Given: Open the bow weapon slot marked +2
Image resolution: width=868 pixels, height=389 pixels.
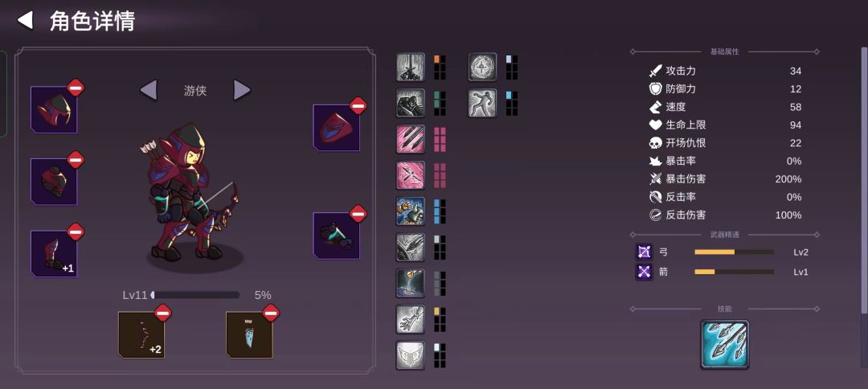Looking at the screenshot, I should coord(141,335).
